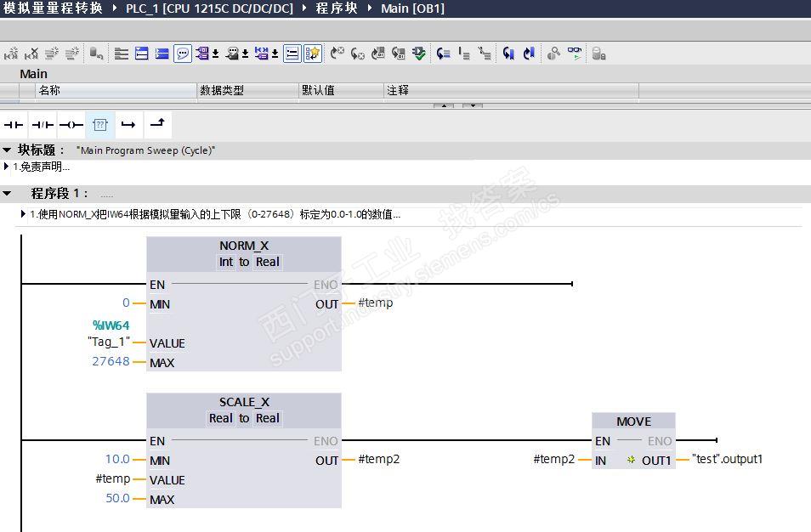Click the close branch arrow icon

pyautogui.click(x=157, y=123)
